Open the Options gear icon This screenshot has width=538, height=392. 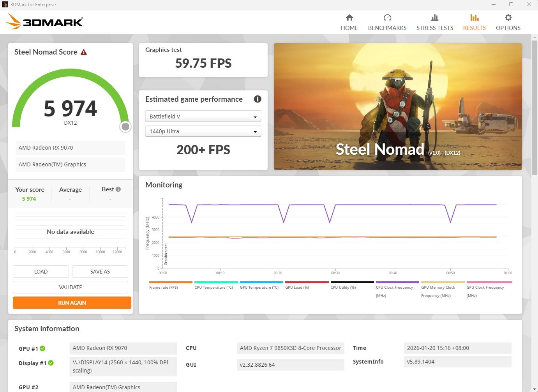click(x=508, y=18)
